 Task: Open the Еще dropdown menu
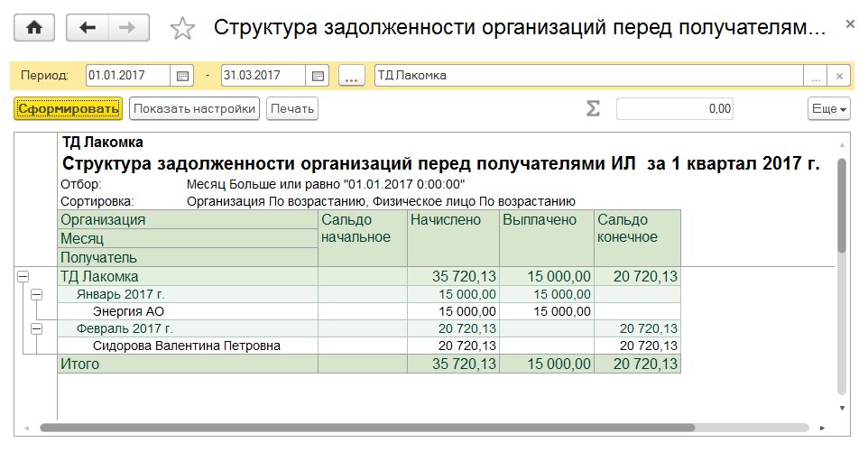pyautogui.click(x=828, y=108)
